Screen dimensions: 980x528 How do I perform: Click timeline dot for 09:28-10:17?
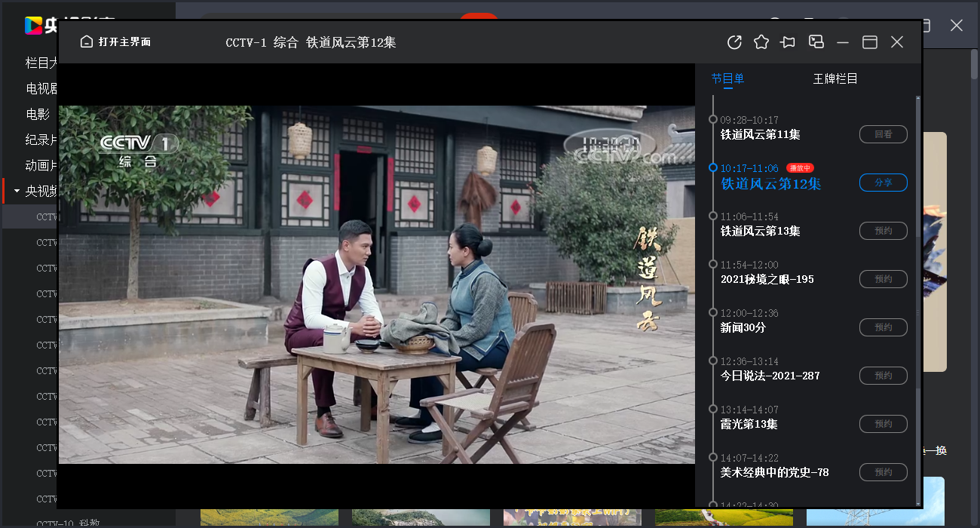(713, 119)
